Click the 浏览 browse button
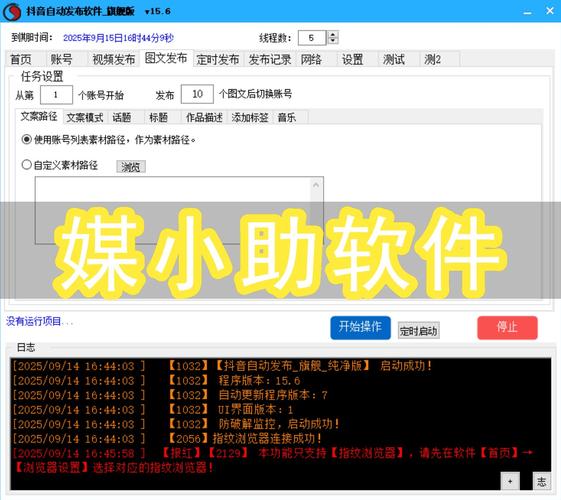 (131, 167)
